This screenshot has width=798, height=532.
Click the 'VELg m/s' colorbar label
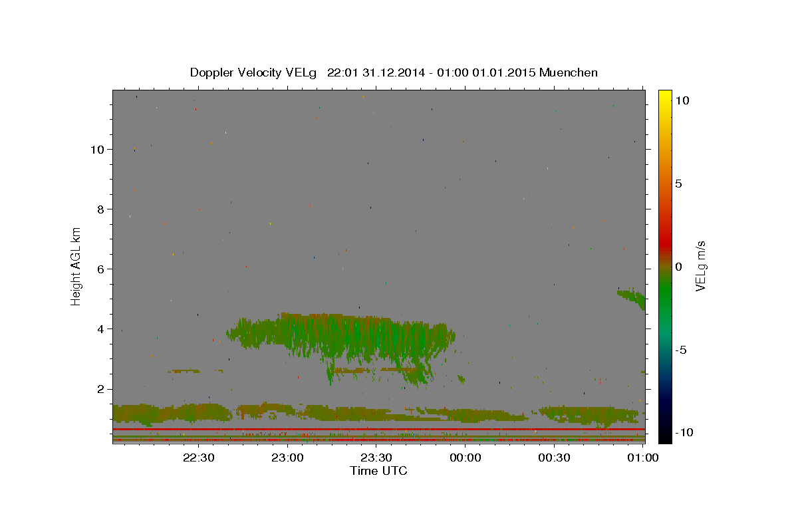click(x=700, y=266)
